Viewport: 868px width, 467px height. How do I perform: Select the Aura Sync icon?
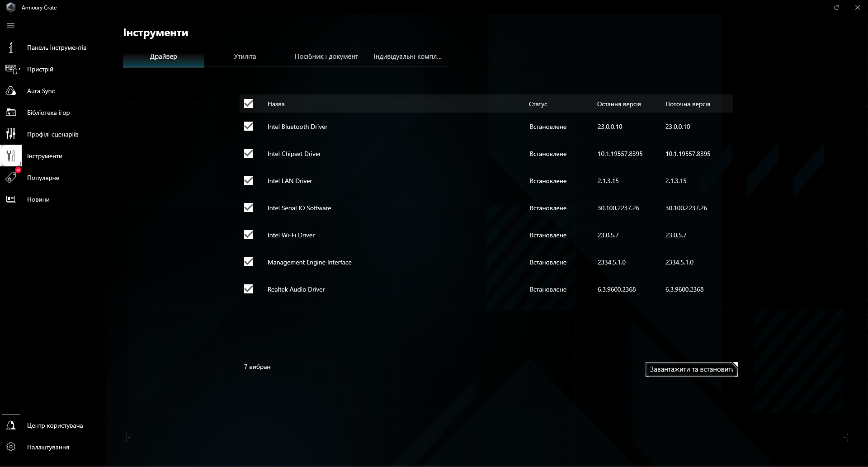click(11, 90)
